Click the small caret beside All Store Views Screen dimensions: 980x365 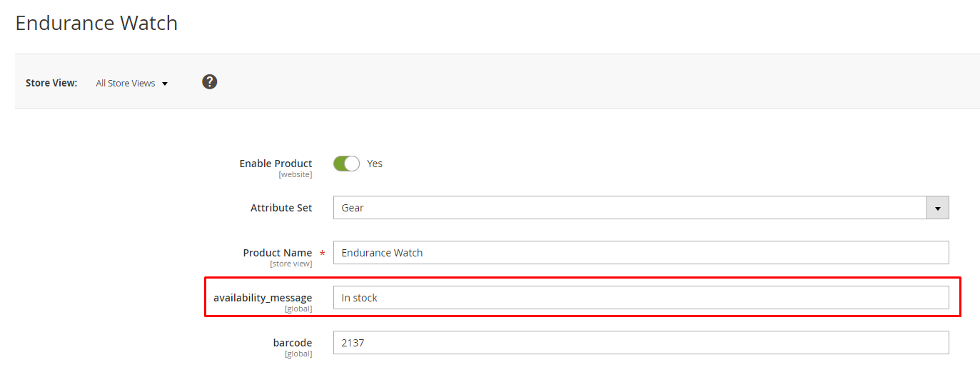165,84
